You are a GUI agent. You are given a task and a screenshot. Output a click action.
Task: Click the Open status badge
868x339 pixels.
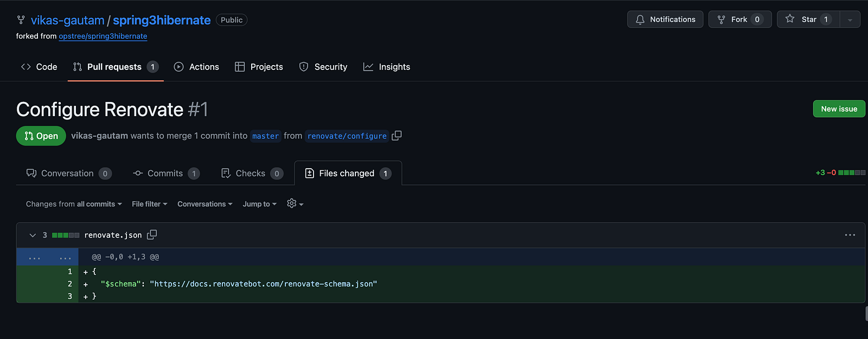click(41, 136)
